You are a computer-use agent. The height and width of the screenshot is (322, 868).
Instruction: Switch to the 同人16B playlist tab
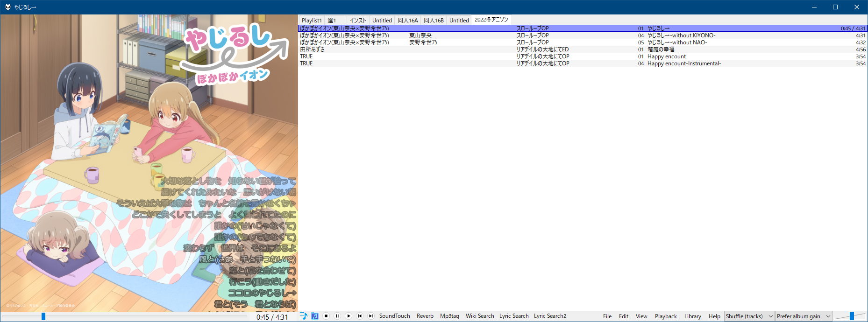click(x=434, y=20)
